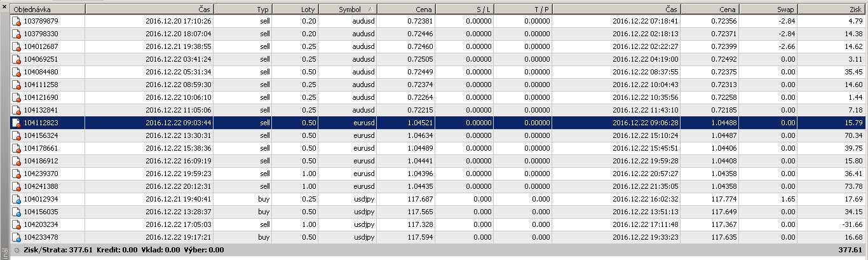868x260 pixels.
Task: Click order icon for 104233478
Action: pos(17,237)
